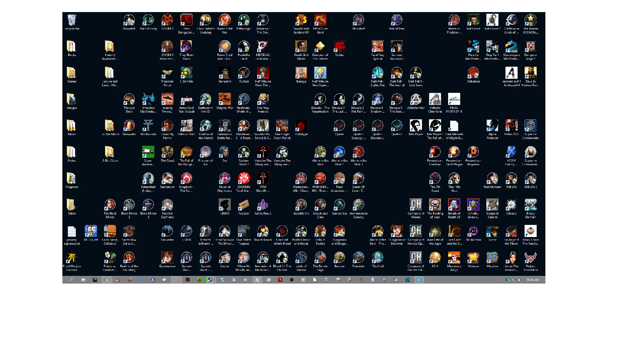Launch the FINAL FANTASY shortcut
Image resolution: width=644 pixels, height=362 pixels.
click(454, 103)
